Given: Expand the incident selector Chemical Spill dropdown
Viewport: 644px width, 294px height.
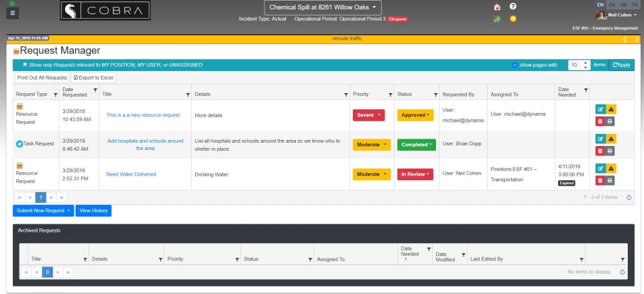Looking at the screenshot, I should coord(323,7).
